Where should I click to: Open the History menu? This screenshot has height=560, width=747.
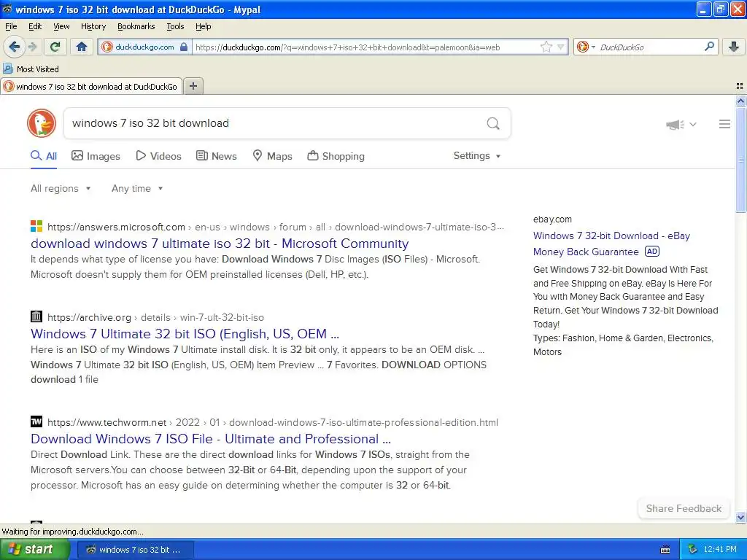pos(93,26)
